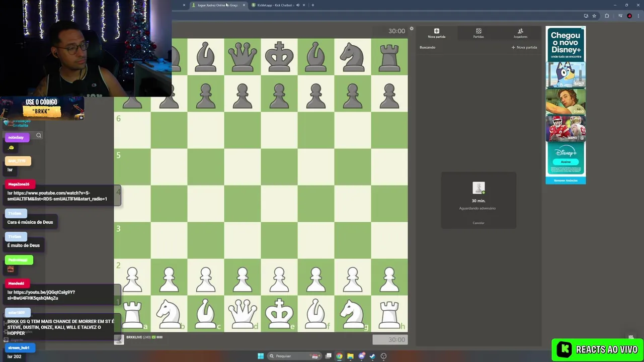Open File Explorer from the taskbar
Viewport: 644px width, 362px height.
pyautogui.click(x=351, y=356)
